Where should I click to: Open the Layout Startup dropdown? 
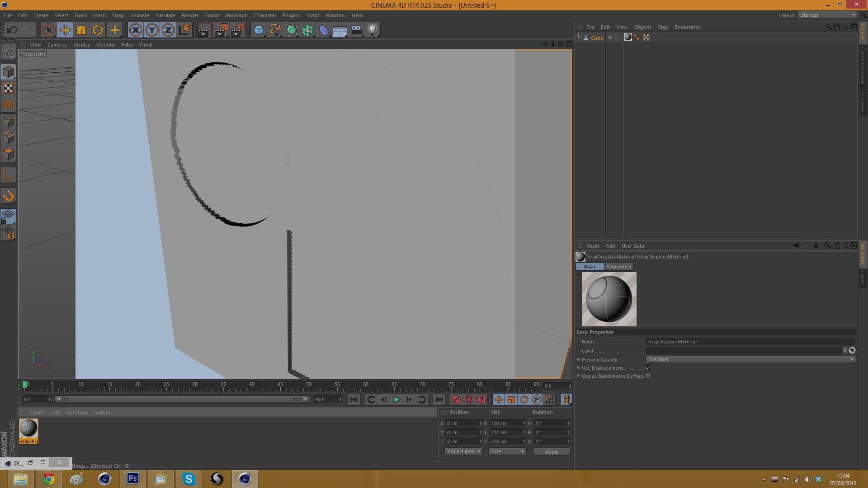point(827,15)
